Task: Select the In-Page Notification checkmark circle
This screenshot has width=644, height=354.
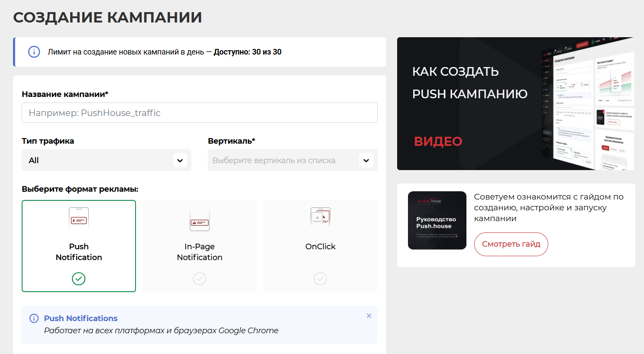Action: point(200,279)
